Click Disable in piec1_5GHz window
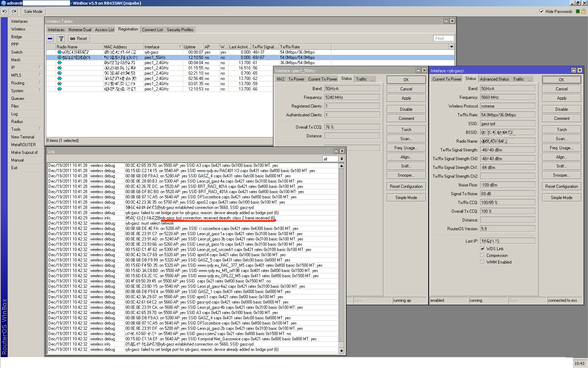 [x=406, y=109]
